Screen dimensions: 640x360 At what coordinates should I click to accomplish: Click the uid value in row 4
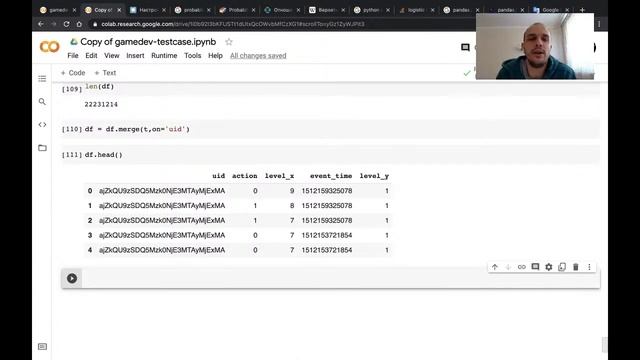tap(162, 250)
